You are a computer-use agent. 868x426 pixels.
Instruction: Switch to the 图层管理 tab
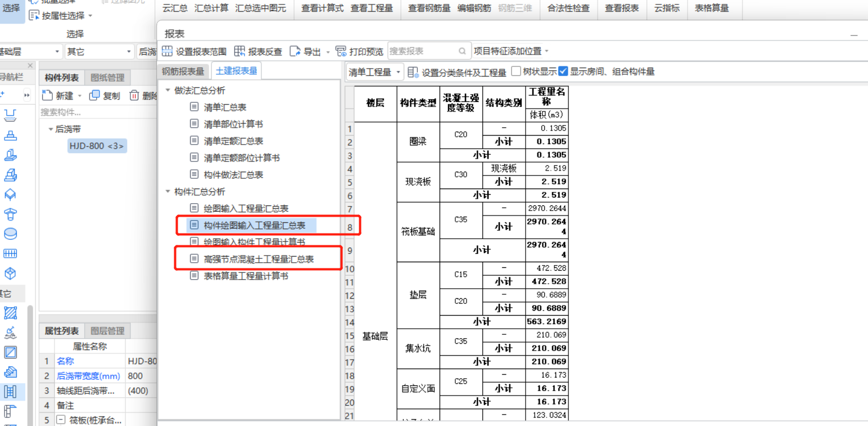pyautogui.click(x=107, y=331)
